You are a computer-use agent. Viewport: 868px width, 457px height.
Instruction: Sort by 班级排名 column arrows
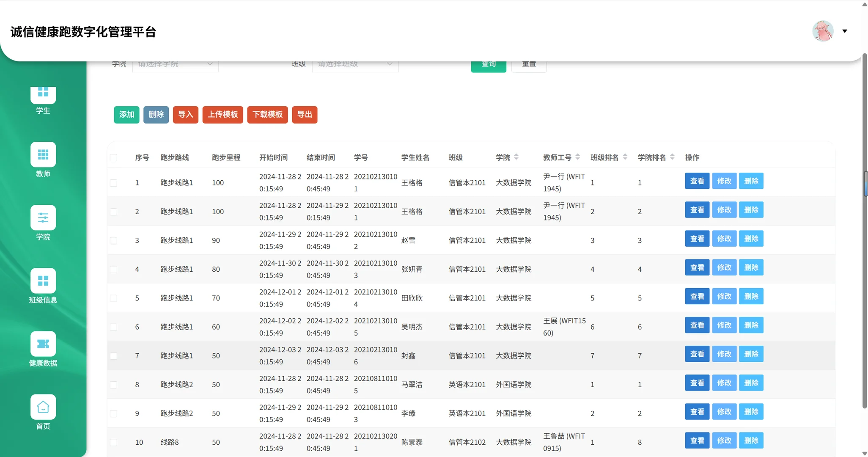pyautogui.click(x=625, y=157)
